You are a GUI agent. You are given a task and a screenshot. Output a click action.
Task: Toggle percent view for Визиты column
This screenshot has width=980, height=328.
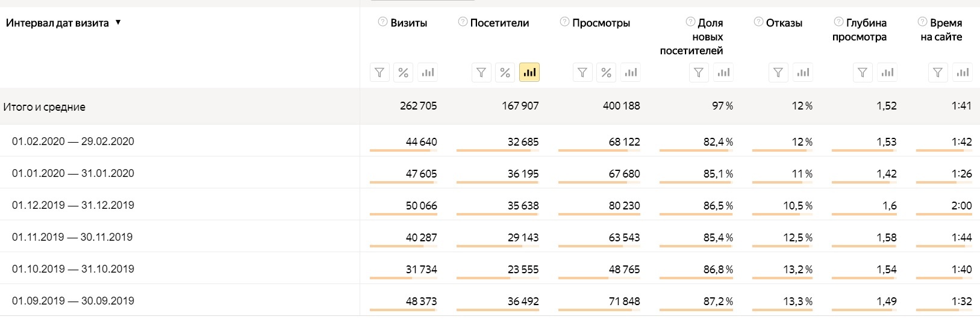(x=404, y=73)
